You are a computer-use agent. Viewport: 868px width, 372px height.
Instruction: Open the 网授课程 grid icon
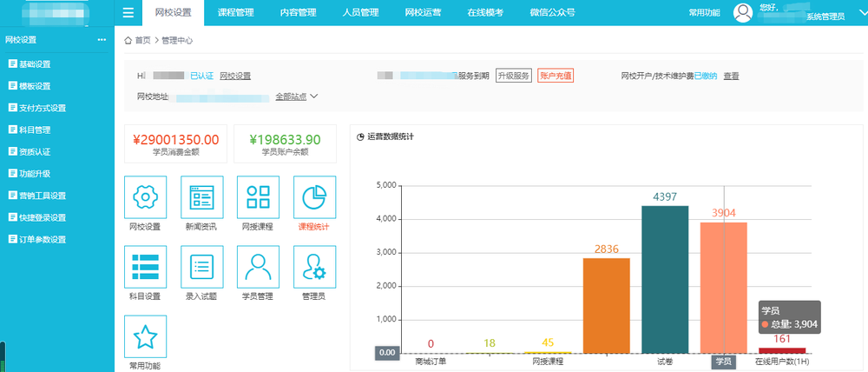click(257, 197)
